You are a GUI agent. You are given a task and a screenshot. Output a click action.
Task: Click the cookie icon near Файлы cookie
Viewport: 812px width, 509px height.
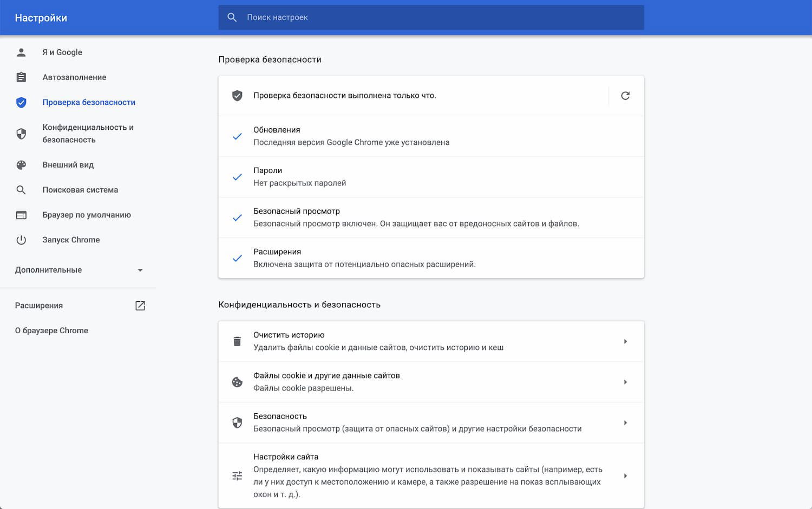(x=237, y=382)
